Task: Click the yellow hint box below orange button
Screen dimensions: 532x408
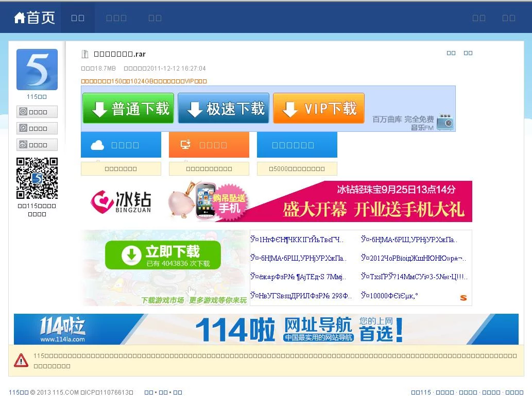Action: [209, 168]
